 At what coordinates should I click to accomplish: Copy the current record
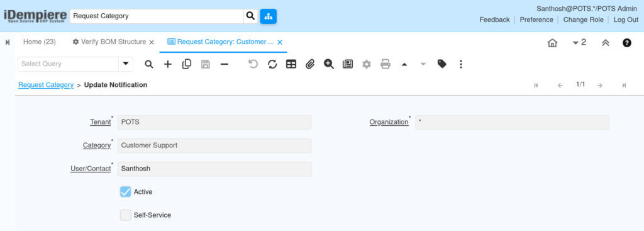[x=186, y=64]
